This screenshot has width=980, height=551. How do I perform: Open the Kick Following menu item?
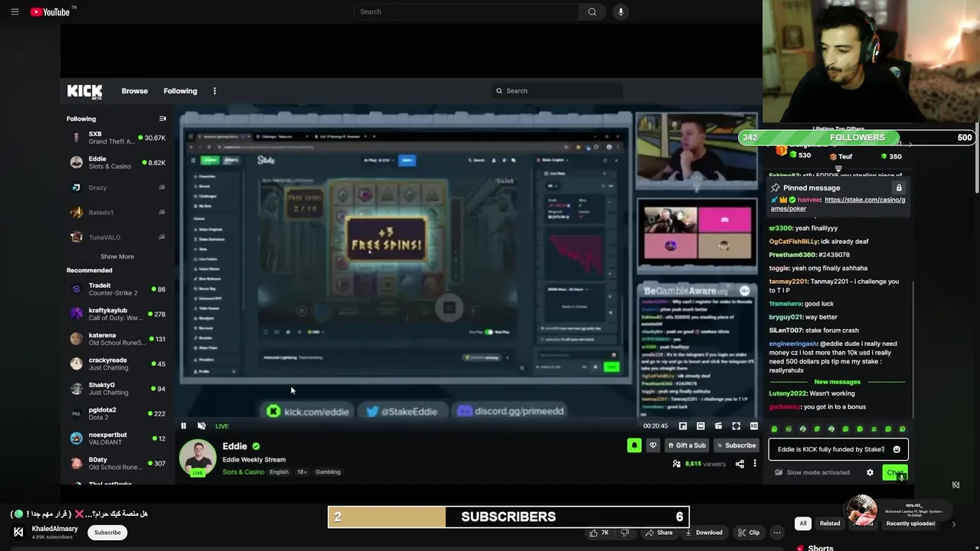coord(180,91)
